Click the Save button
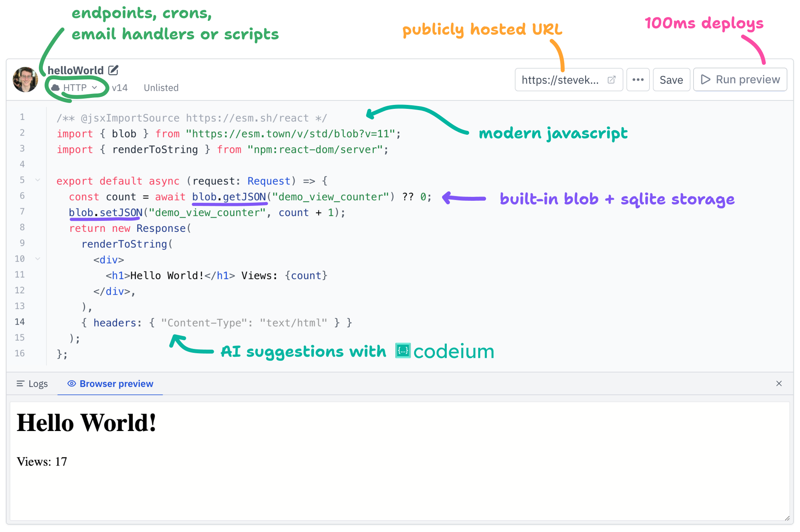The width and height of the screenshot is (800, 532). pos(671,79)
